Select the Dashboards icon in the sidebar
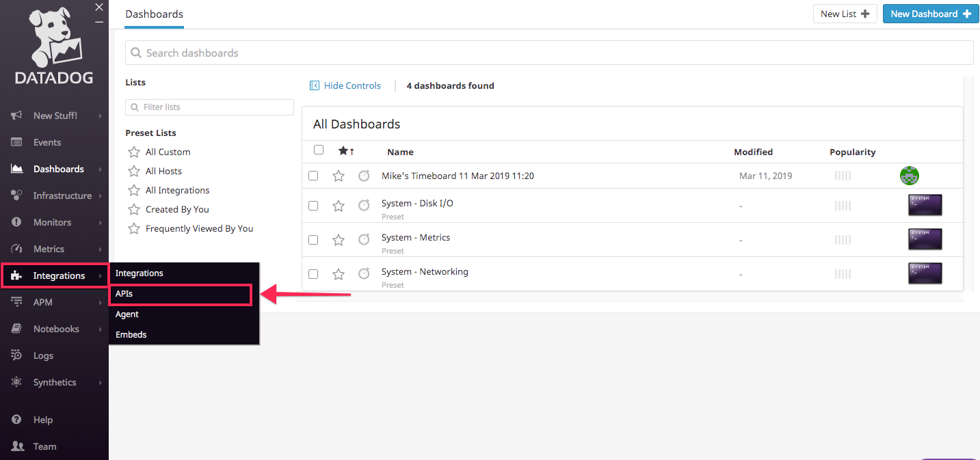Image resolution: width=980 pixels, height=460 pixels. (15, 168)
